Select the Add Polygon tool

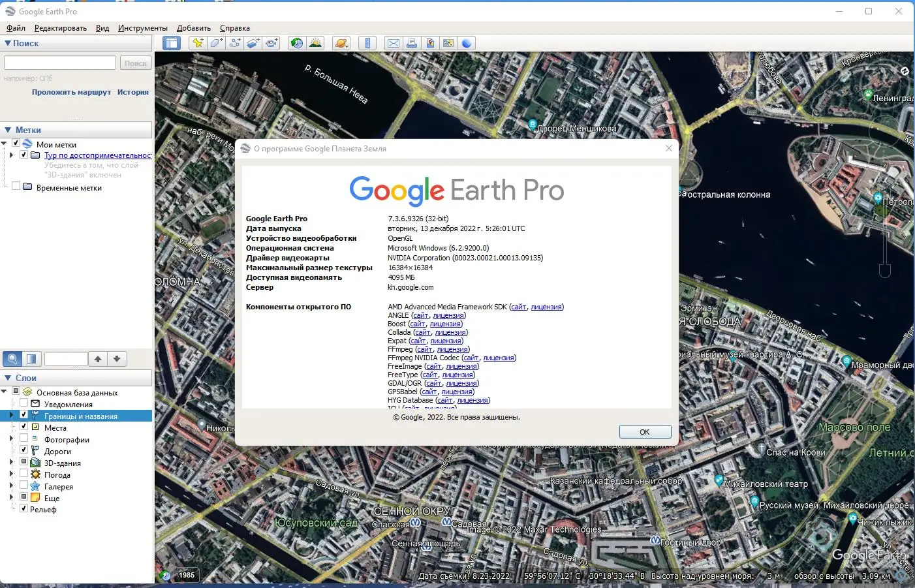tap(216, 43)
